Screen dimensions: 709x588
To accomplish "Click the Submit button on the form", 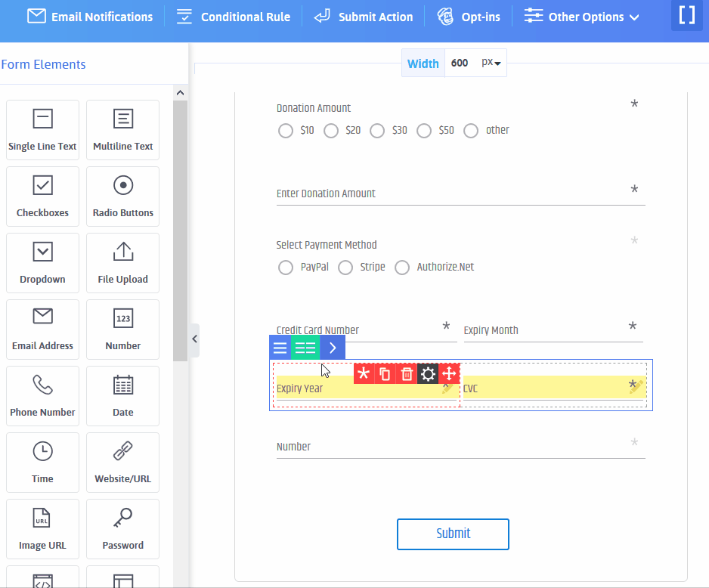I will tap(453, 534).
